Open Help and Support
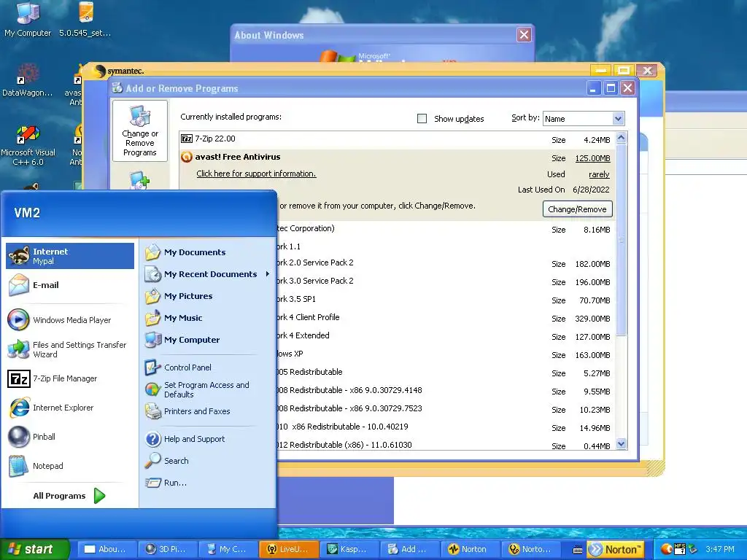747x560 pixels. (208, 439)
